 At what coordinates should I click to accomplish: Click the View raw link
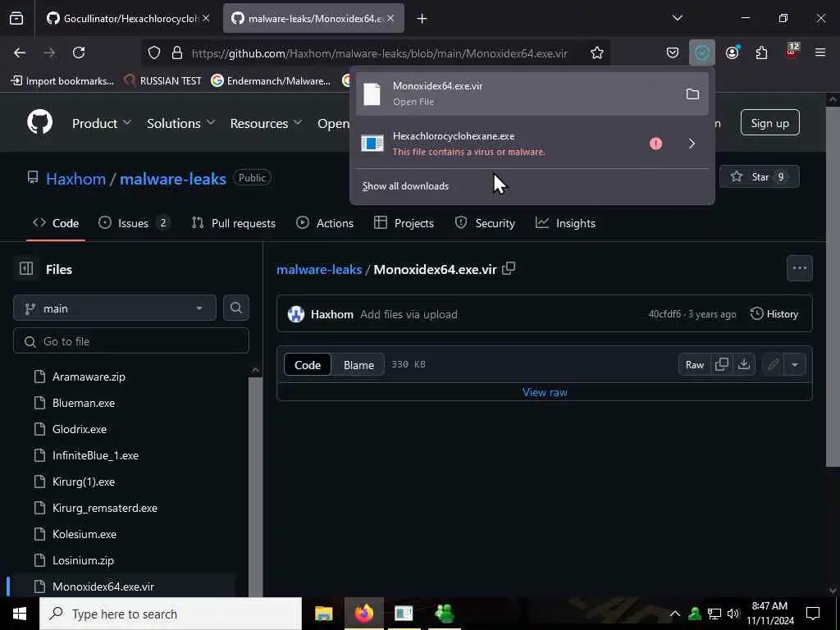(545, 392)
